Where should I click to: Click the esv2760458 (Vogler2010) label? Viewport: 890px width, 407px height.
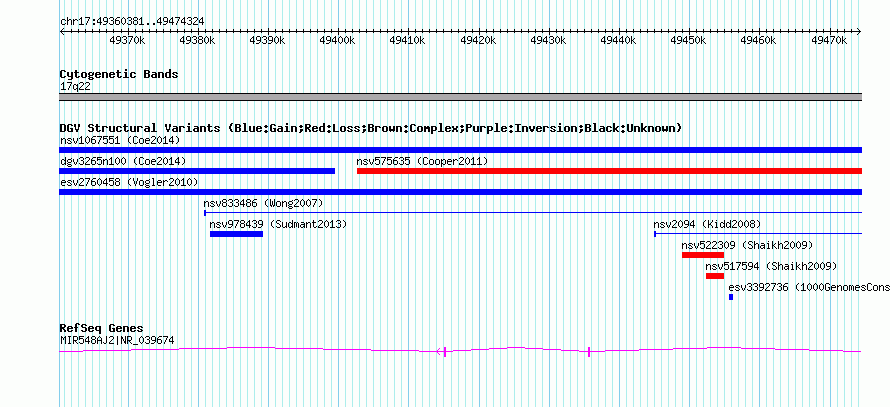[x=129, y=182]
